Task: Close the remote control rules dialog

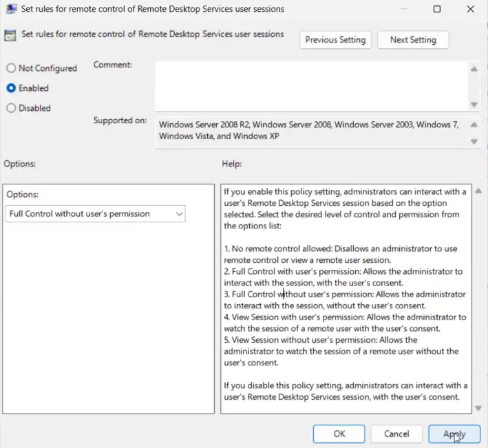Action: tap(471, 10)
